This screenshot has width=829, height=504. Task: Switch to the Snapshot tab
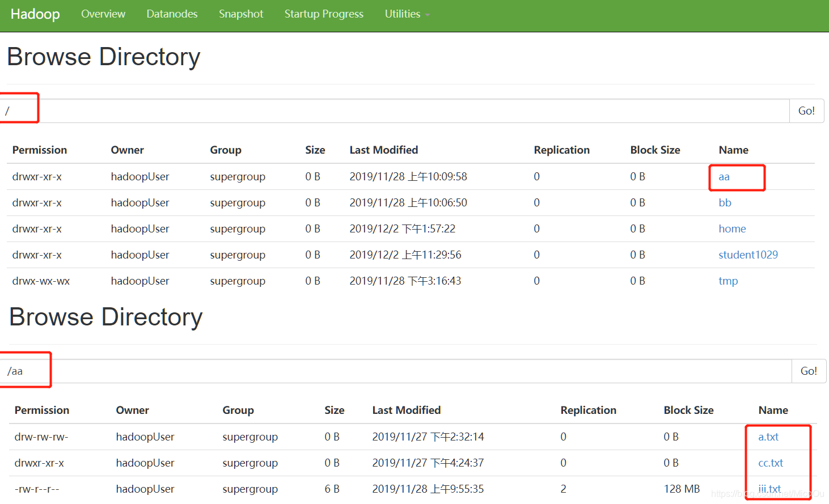[241, 14]
